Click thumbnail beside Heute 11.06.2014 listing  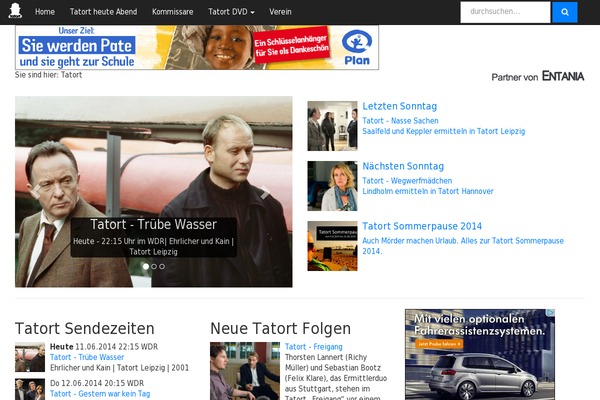click(x=30, y=357)
